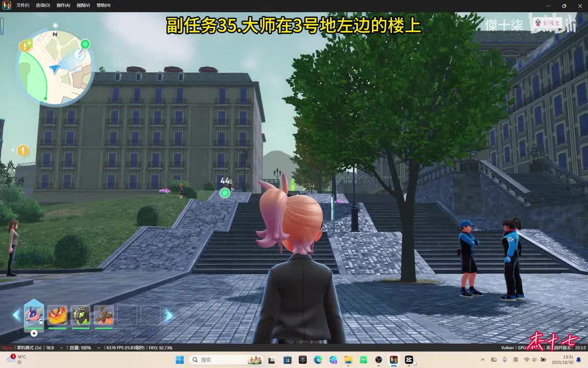Open OBS Studio from taskbar
Viewport: 588px width, 368px height.
(379, 360)
